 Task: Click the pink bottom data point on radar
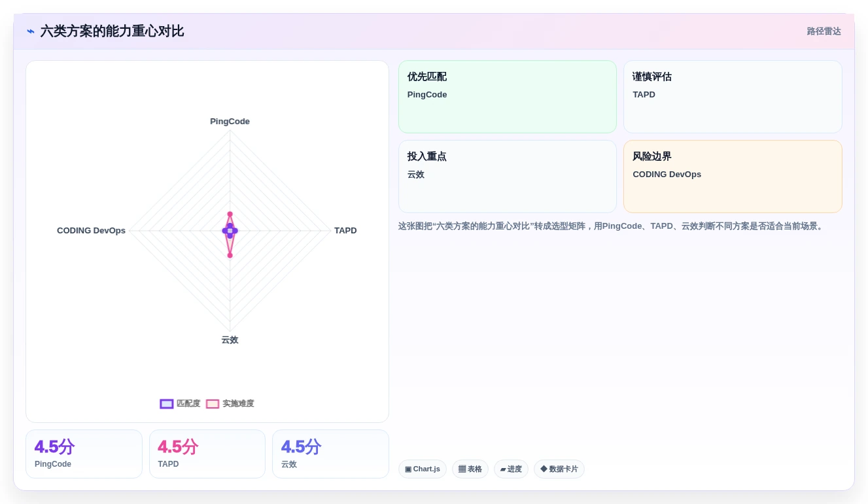[230, 256]
